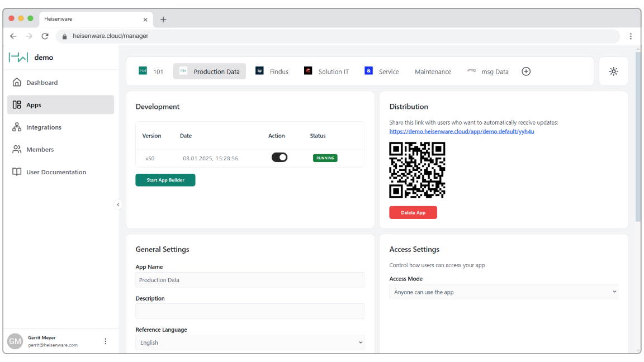This screenshot has height=362, width=644.
Task: Toggle the light/dark theme sun icon
Action: click(x=613, y=72)
